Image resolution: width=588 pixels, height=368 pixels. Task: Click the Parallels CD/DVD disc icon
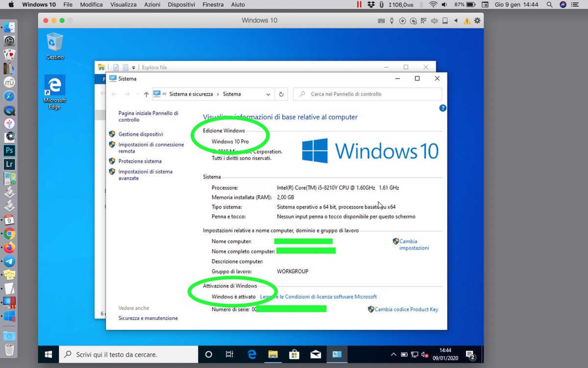403,21
